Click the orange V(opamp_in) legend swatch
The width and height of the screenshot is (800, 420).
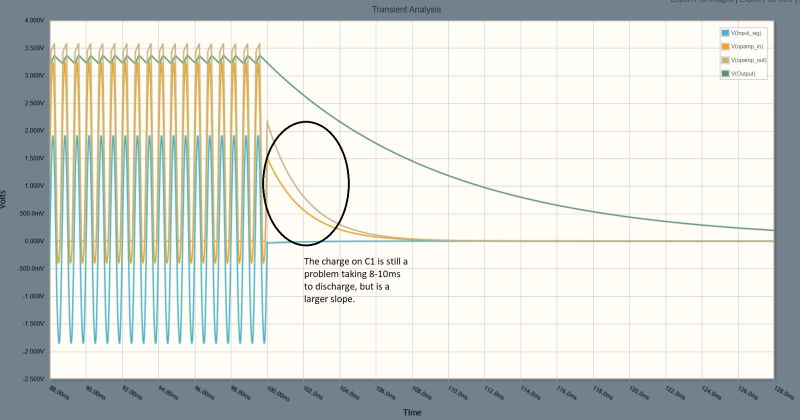tap(725, 46)
